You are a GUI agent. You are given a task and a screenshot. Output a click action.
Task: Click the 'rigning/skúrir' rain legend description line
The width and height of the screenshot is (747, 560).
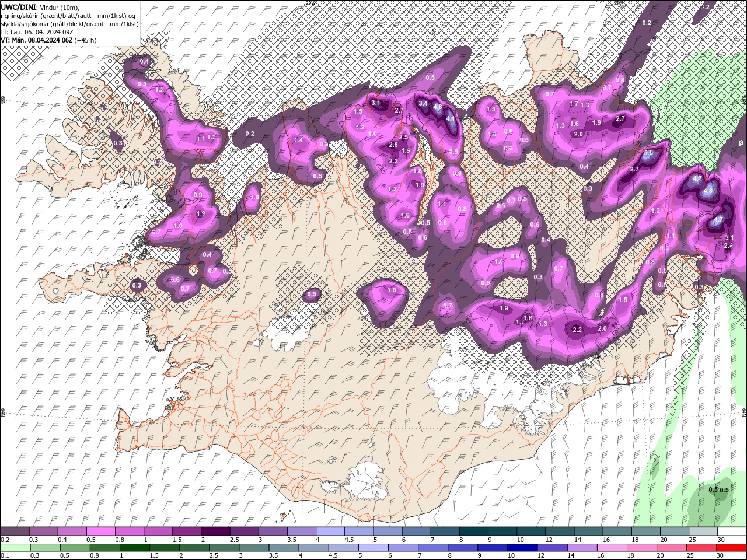(x=68, y=16)
